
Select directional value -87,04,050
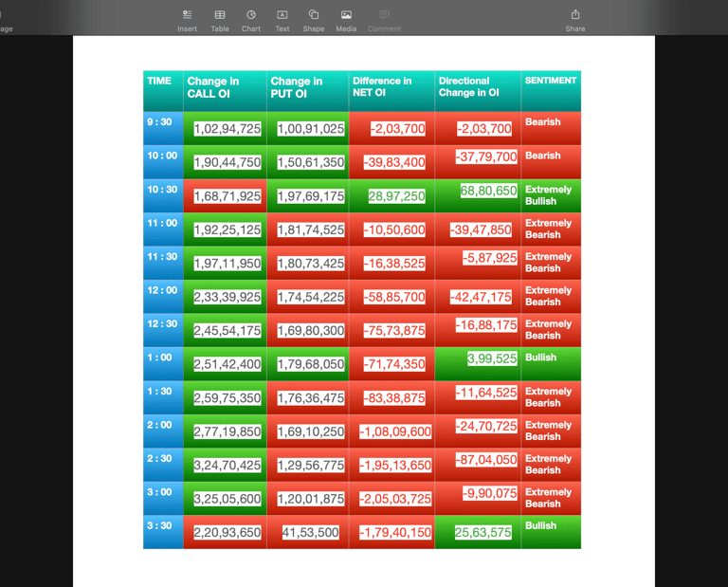(486, 459)
